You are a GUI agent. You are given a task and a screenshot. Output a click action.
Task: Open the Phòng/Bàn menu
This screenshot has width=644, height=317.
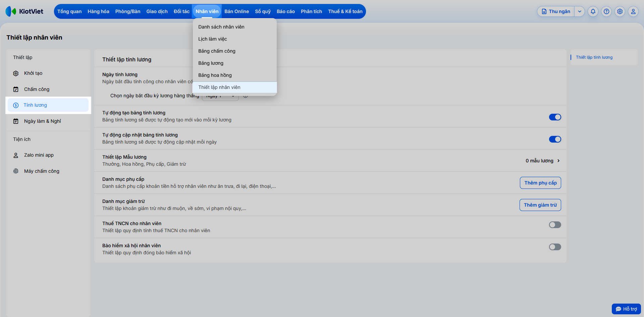point(128,11)
